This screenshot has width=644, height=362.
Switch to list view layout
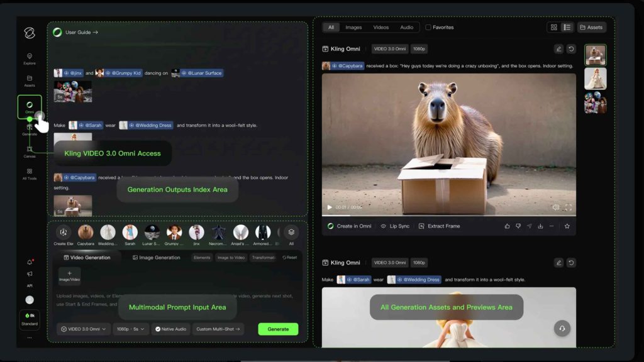(x=567, y=27)
